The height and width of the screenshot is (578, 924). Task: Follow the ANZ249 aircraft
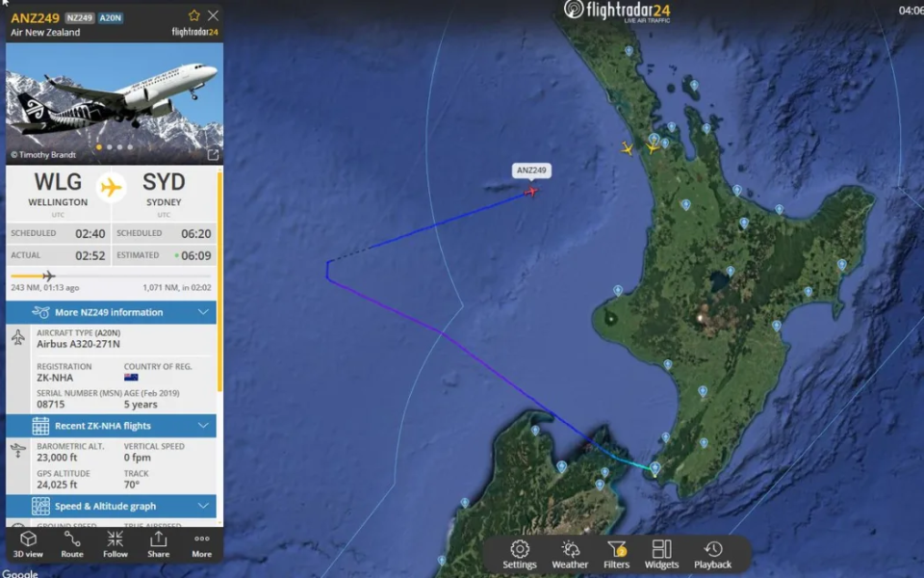[x=115, y=543]
